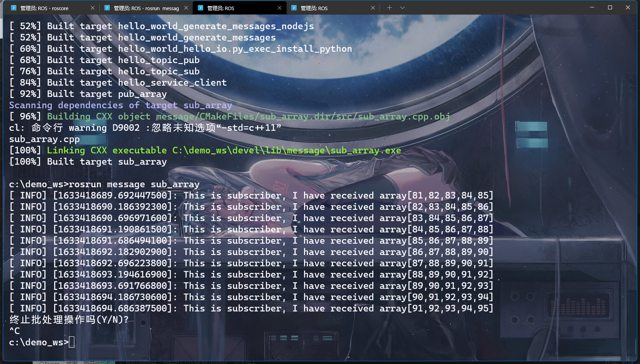The width and height of the screenshot is (640, 364).
Task: Click the window close icon at top right
Action: tap(628, 7)
